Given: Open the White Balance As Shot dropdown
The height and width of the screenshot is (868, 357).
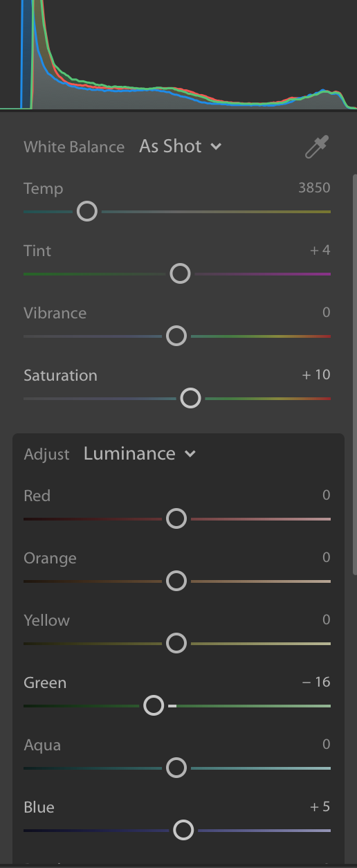Looking at the screenshot, I should (180, 146).
